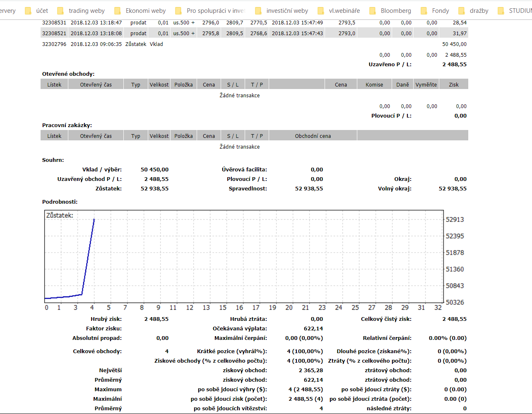Click chart axis value 50326

click(x=455, y=303)
